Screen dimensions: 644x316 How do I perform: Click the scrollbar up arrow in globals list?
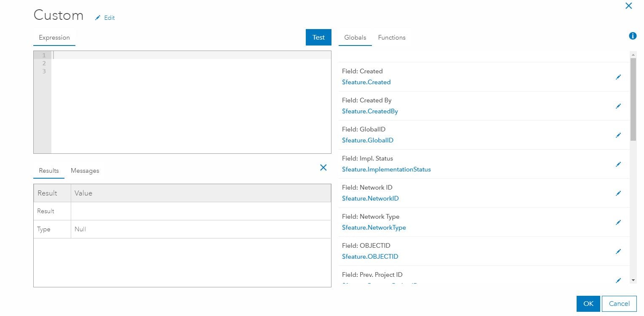tap(633, 55)
